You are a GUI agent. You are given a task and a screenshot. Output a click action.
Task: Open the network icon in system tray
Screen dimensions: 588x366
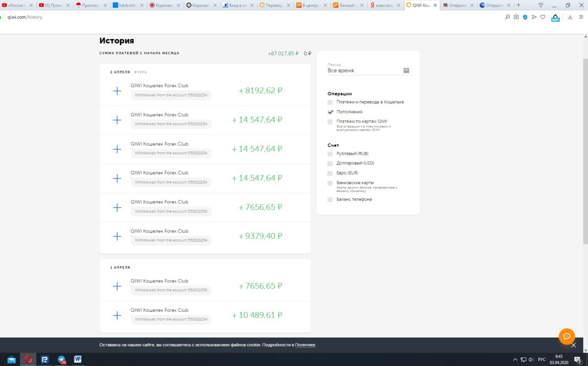pos(523,360)
